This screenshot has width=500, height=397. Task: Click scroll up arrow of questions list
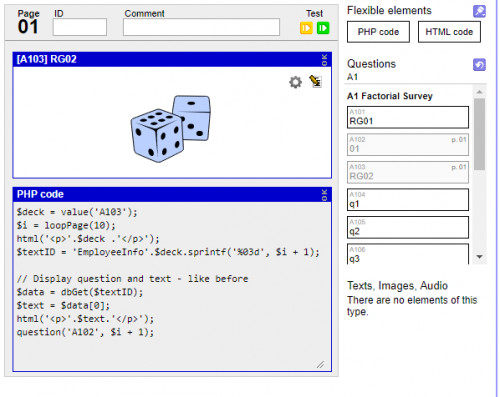pyautogui.click(x=480, y=92)
